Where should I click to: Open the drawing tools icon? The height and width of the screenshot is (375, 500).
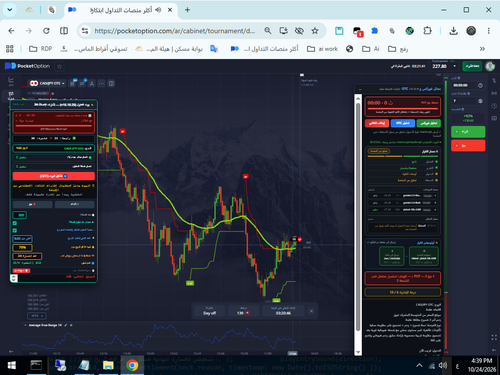92,83
